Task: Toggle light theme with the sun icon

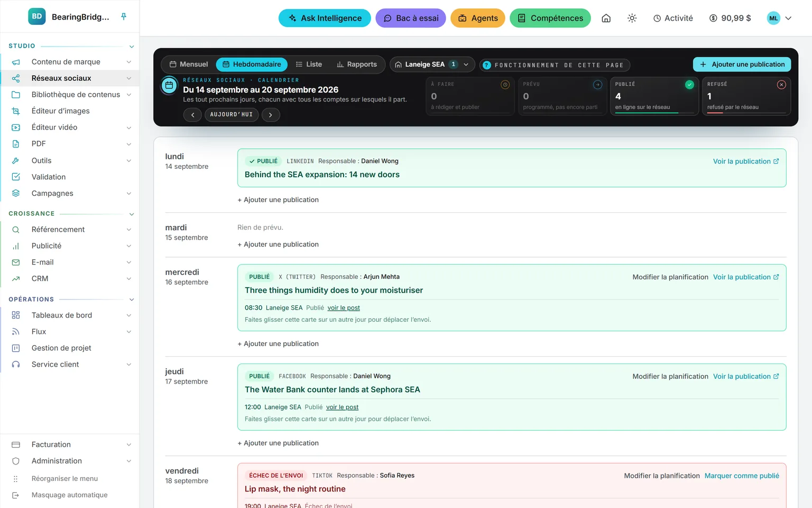Action: pos(632,18)
